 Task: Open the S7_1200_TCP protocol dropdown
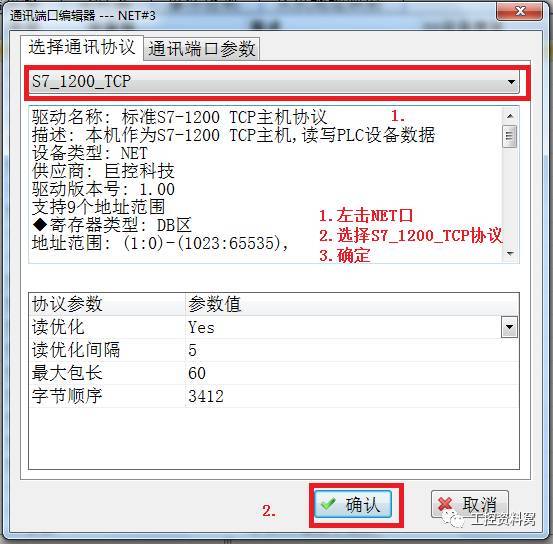pos(274,82)
